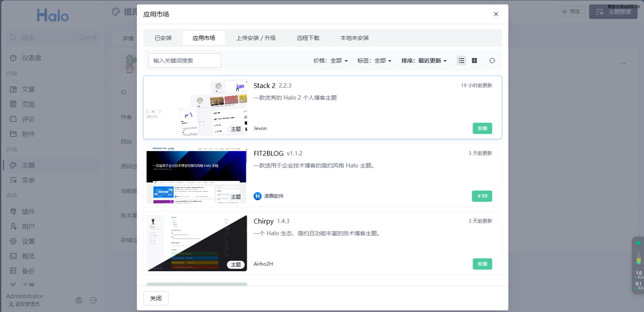Screen dimensions: 644x312
Task: Open the Chirpy theme thumbnail
Action: (x=197, y=243)
